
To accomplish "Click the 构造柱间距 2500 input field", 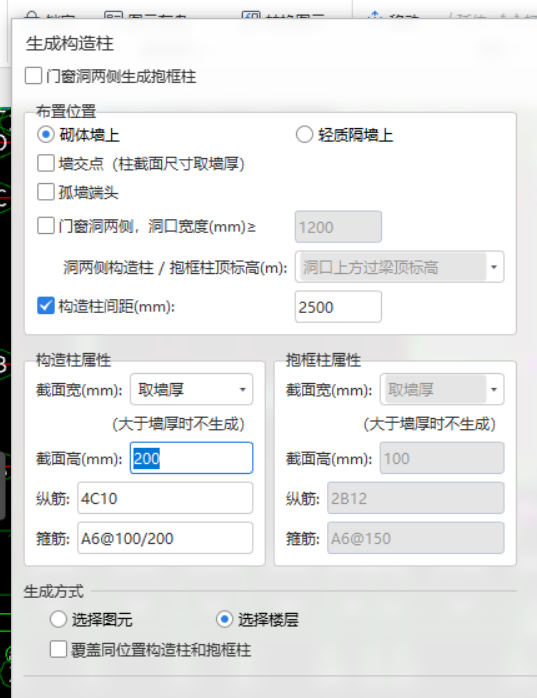I will click(338, 307).
